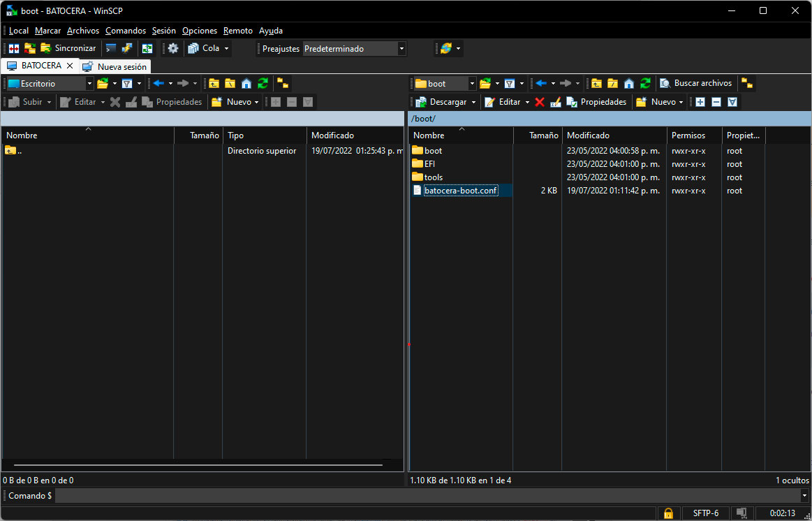The width and height of the screenshot is (812, 521).
Task: Open the Ayuda menu
Action: pos(271,31)
